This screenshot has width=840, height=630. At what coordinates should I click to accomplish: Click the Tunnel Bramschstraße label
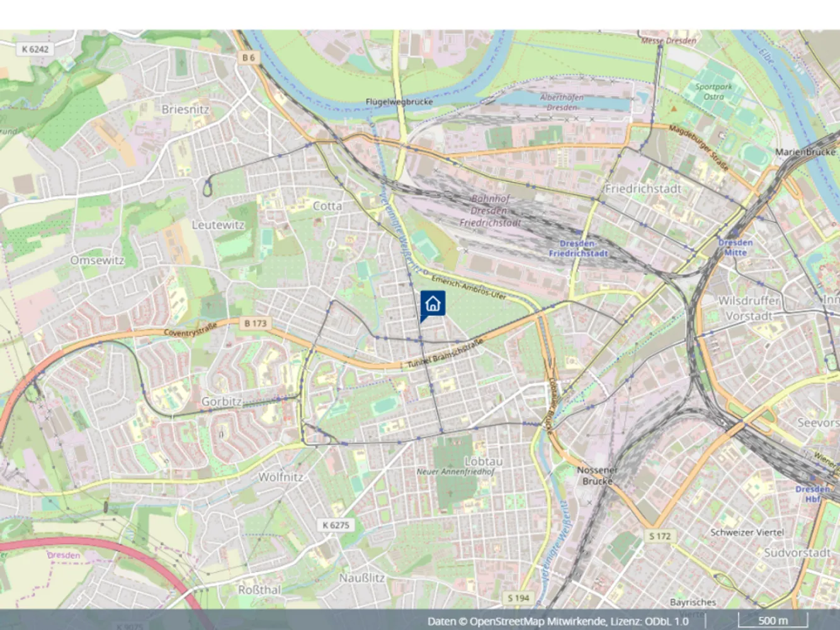[x=445, y=353]
